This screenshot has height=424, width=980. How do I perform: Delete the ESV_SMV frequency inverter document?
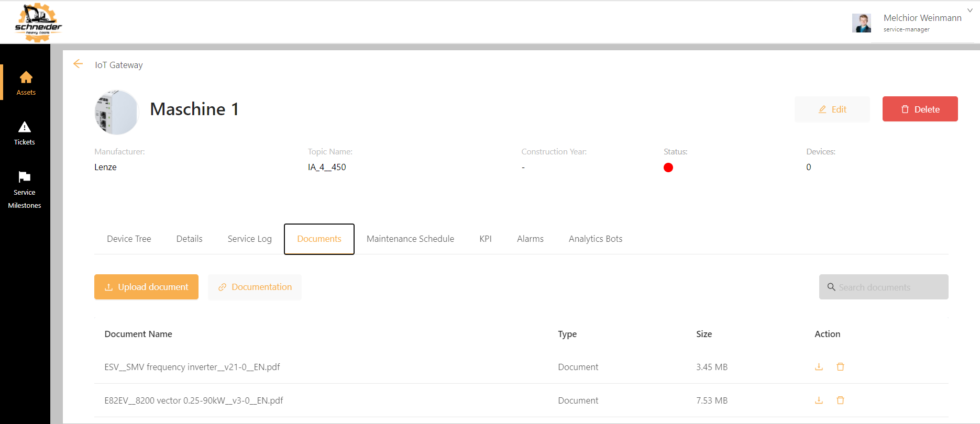tap(840, 367)
